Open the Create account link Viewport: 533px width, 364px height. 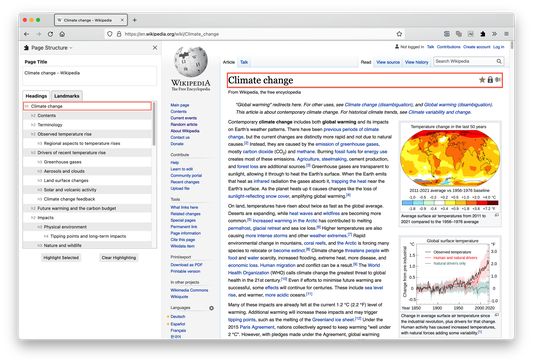click(x=477, y=47)
